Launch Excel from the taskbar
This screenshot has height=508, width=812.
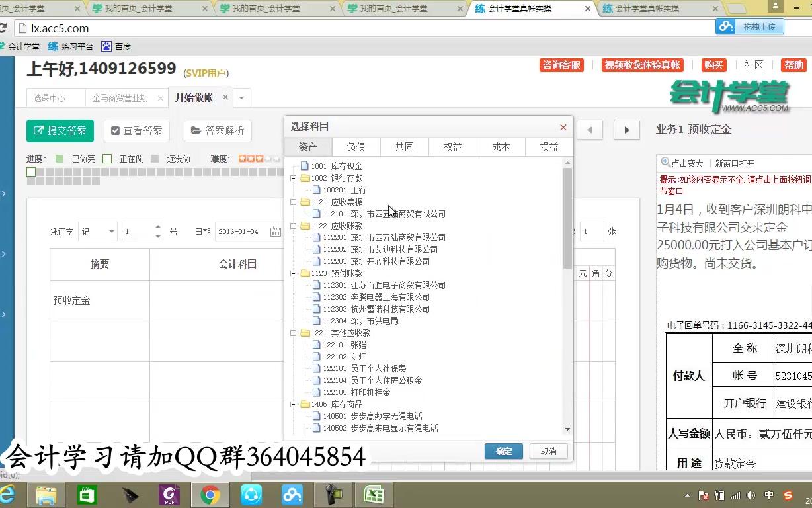coord(373,494)
